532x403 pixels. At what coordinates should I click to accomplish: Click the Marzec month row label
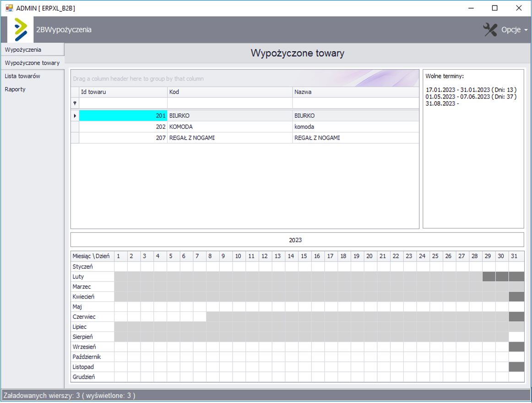[x=92, y=287]
